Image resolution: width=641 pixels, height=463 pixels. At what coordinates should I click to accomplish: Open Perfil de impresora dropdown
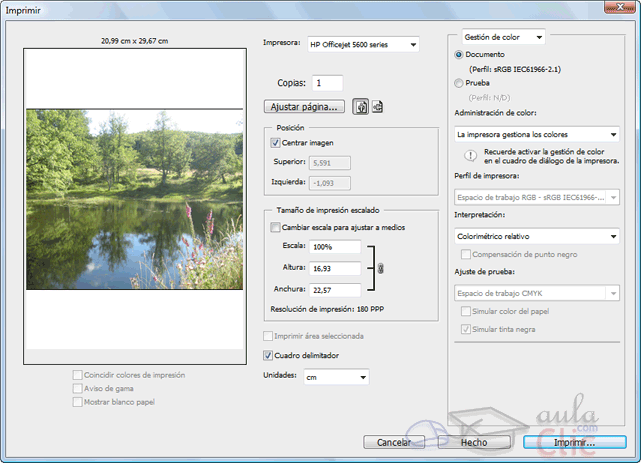pos(537,197)
